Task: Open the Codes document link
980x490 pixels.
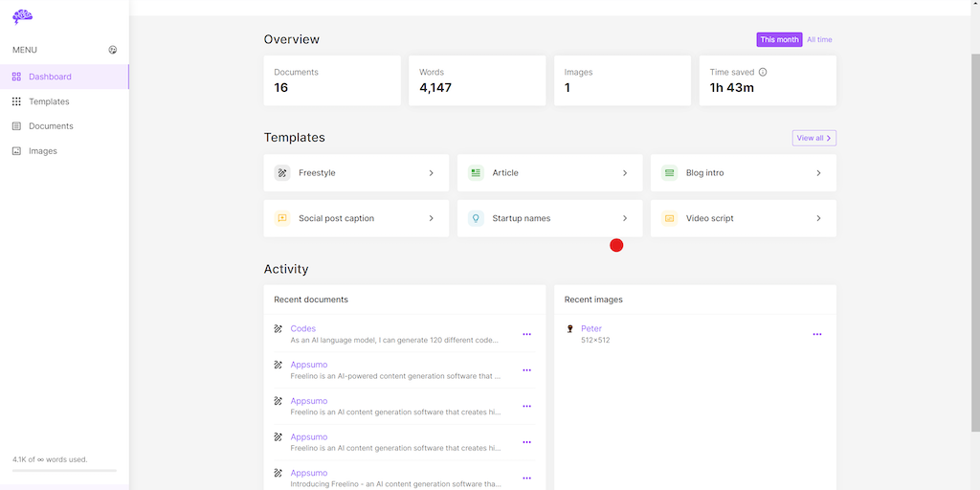Action: [x=302, y=328]
